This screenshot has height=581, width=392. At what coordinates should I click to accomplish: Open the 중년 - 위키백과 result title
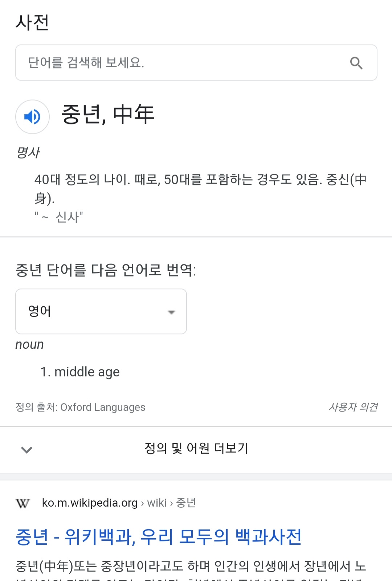[158, 537]
